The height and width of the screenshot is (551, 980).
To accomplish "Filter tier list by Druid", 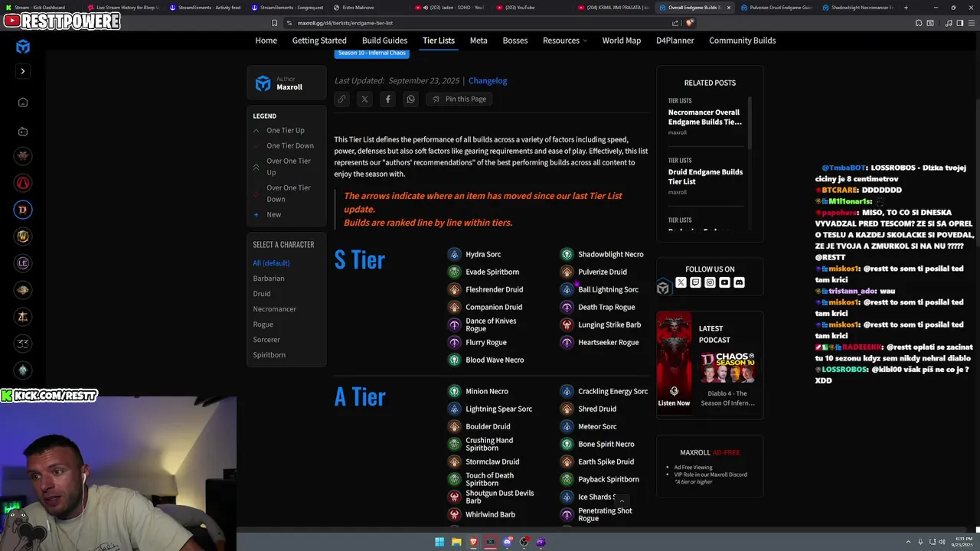I will [262, 293].
